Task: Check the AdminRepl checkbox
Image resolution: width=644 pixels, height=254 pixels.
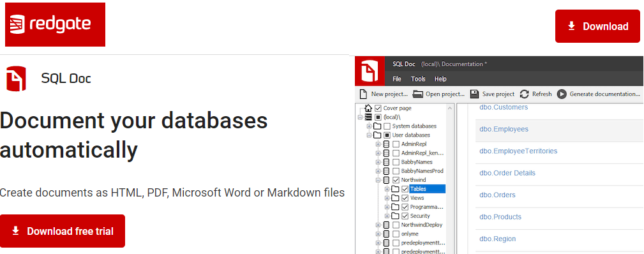Action: click(396, 144)
